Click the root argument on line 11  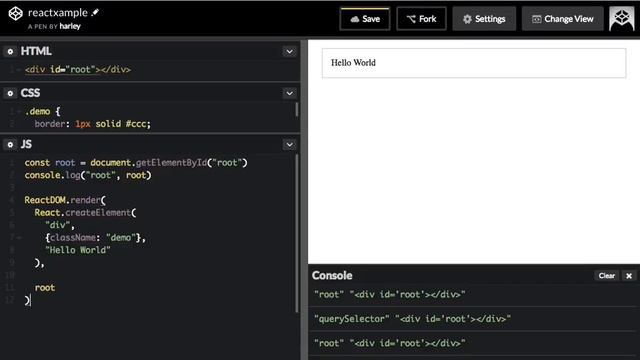point(44,288)
